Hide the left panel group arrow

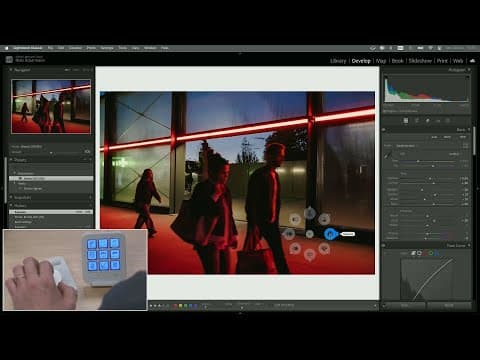2,188
